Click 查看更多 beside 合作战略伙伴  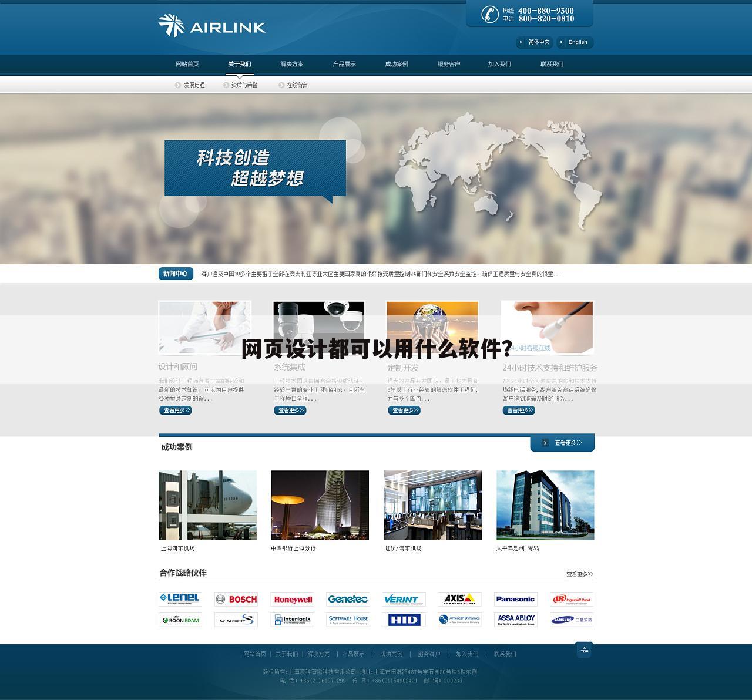tap(580, 574)
